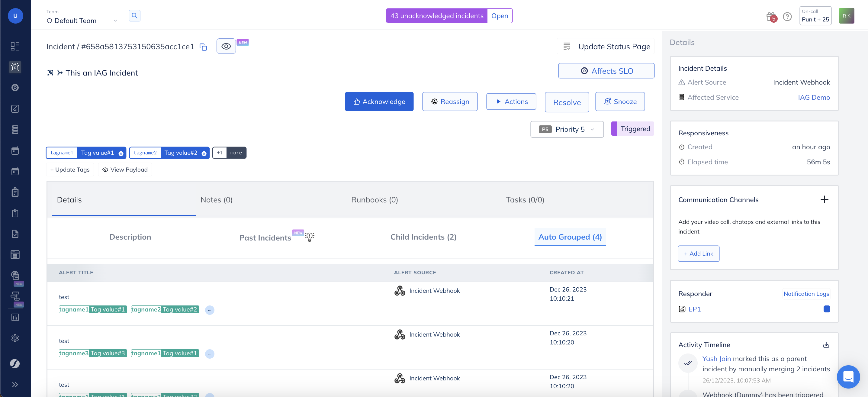Image resolution: width=868 pixels, height=397 pixels.
Task: Switch to the Notes (0) tab
Action: coord(216,200)
